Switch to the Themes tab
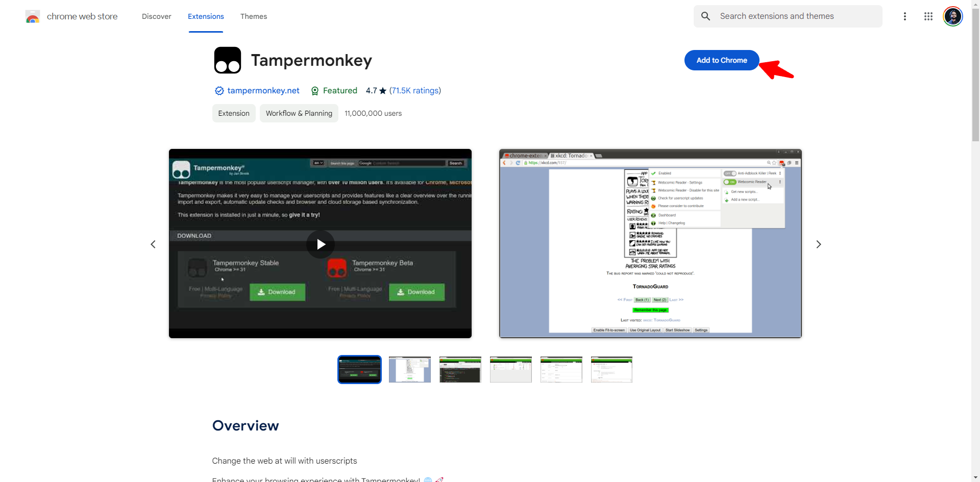The image size is (980, 482). coord(254,16)
